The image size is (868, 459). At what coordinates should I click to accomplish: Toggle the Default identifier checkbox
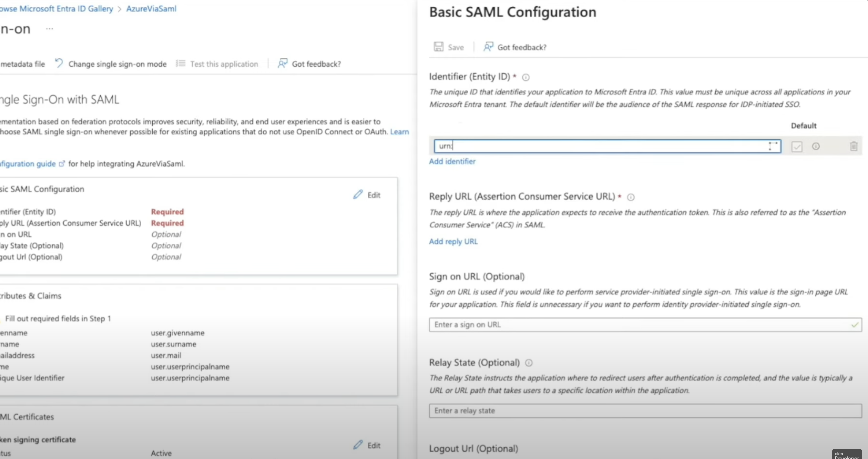[797, 146]
